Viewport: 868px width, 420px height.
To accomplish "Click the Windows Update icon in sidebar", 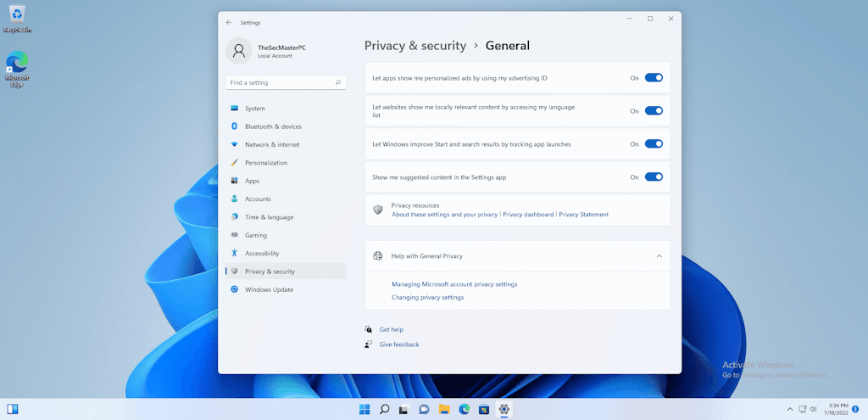I will [x=234, y=289].
